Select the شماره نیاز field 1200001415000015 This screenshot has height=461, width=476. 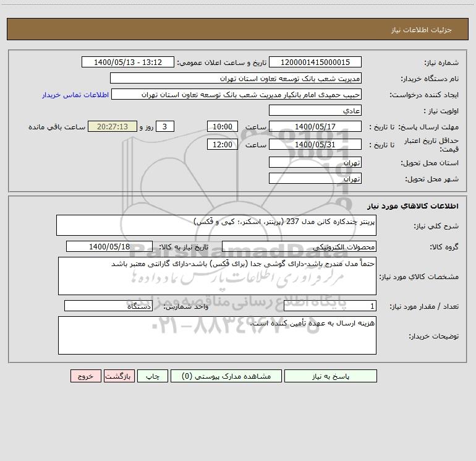(x=315, y=62)
